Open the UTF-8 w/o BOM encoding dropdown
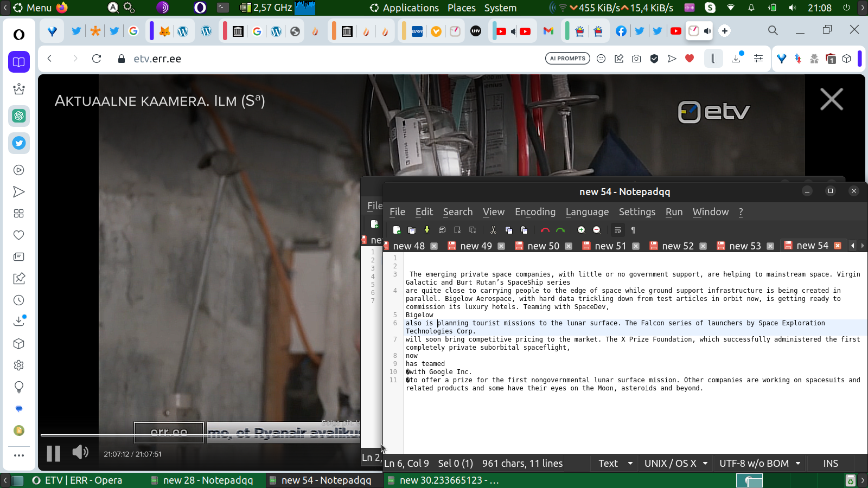 pyautogui.click(x=759, y=464)
